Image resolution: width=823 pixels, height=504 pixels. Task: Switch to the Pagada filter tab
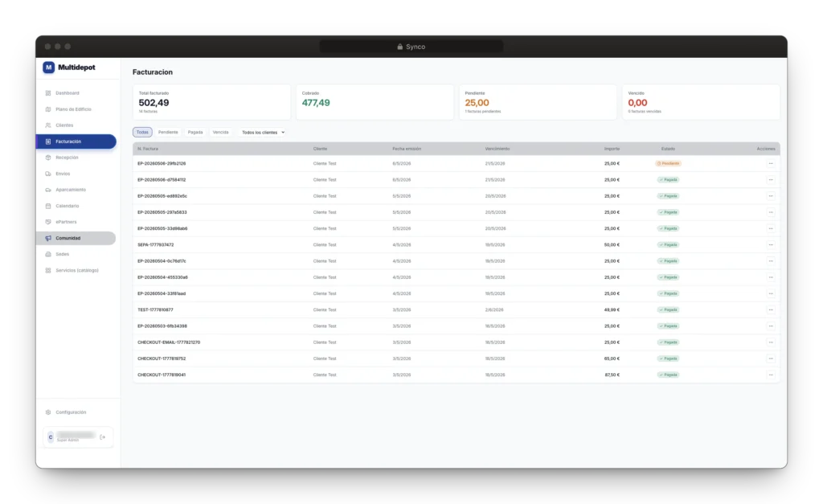pyautogui.click(x=195, y=133)
